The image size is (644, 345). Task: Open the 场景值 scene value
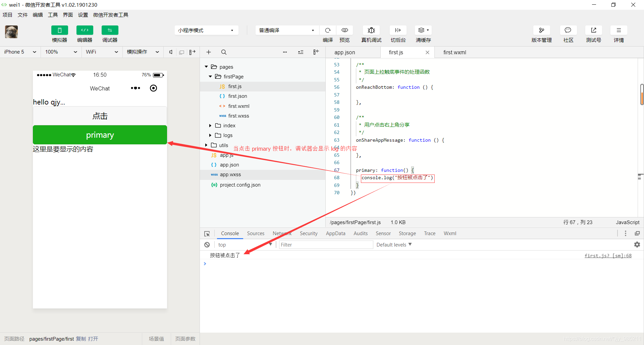click(x=156, y=339)
